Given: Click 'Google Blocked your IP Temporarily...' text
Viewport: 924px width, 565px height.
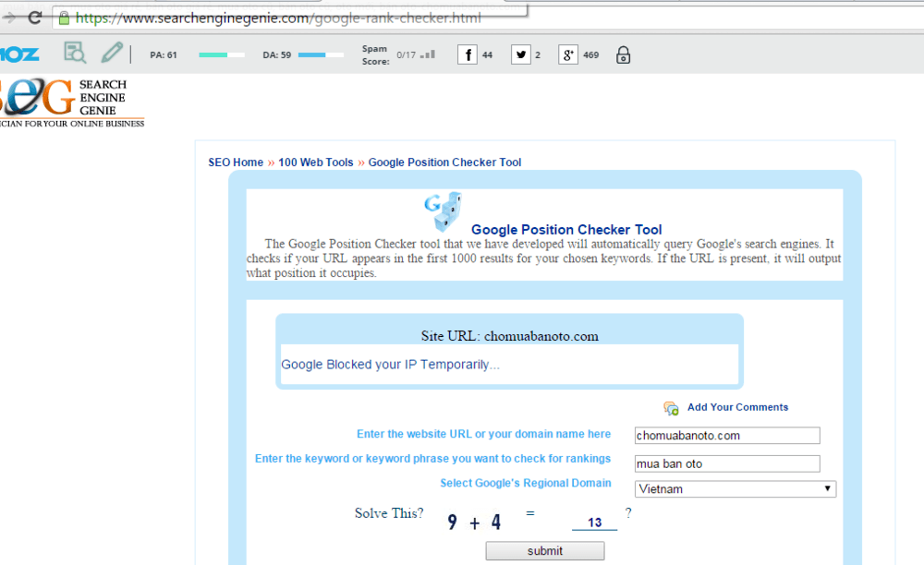Looking at the screenshot, I should click(x=390, y=365).
